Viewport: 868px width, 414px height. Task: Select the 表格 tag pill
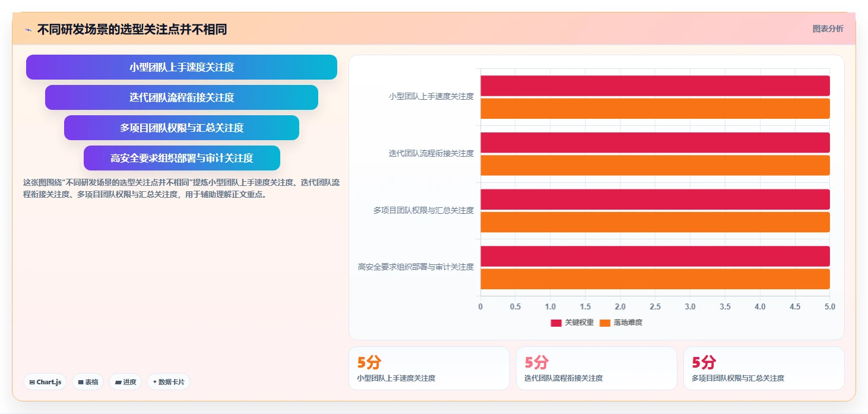coord(88,382)
